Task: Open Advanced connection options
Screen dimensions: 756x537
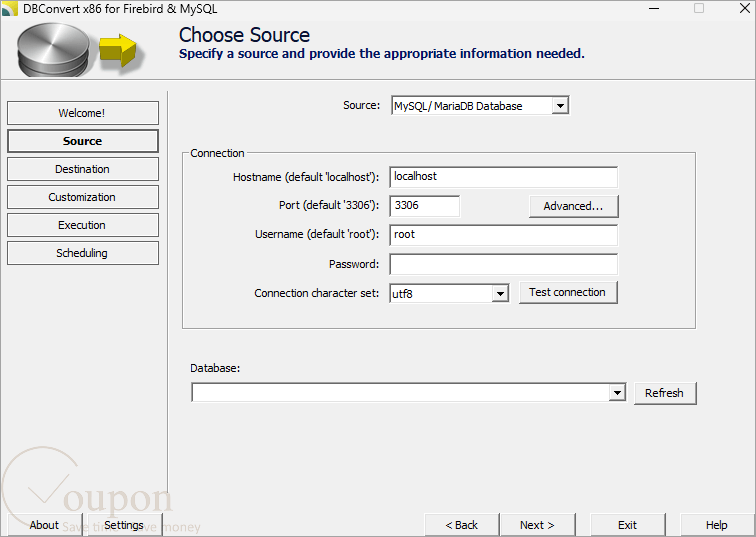Action: 573,206
